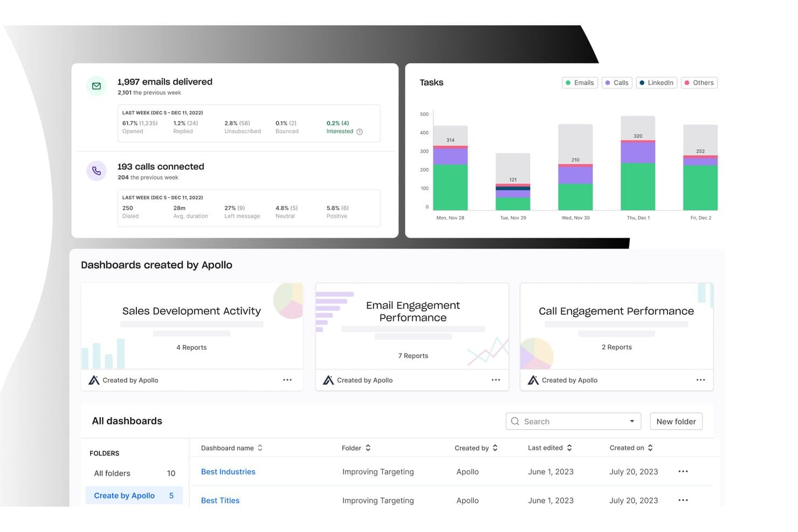Click the '27% (9)' Left message value

(x=235, y=208)
